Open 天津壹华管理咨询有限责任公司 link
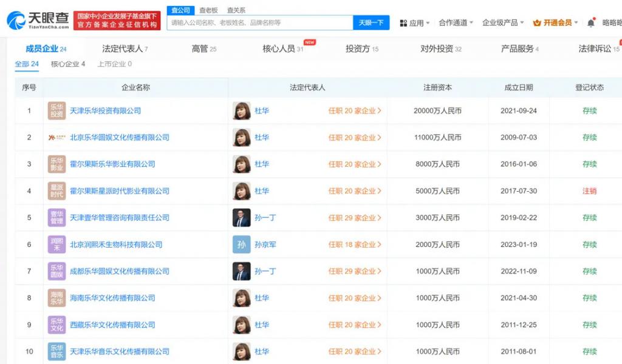 120,217
